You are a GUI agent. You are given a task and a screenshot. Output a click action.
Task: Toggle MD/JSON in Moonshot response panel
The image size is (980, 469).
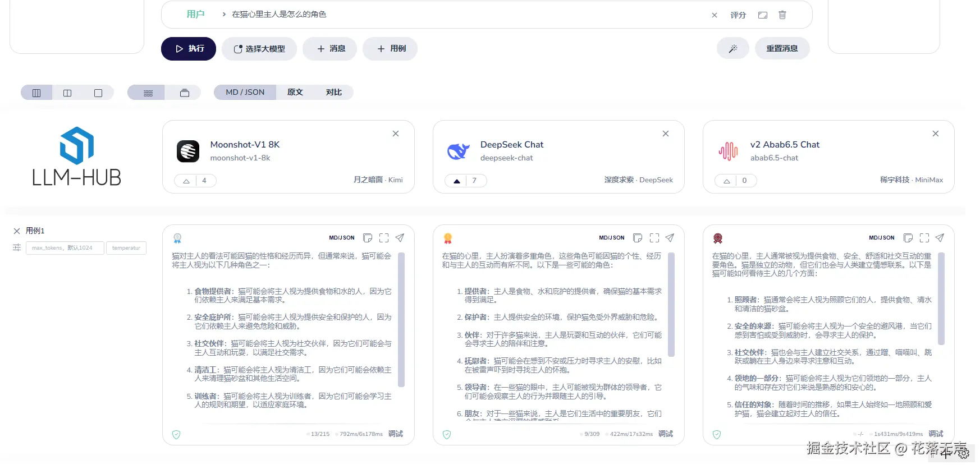tap(342, 238)
